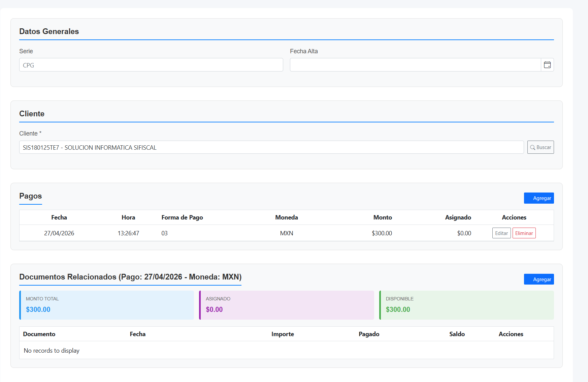588x382 pixels.
Task: Click into the Fecha Alta date field
Action: 415,65
